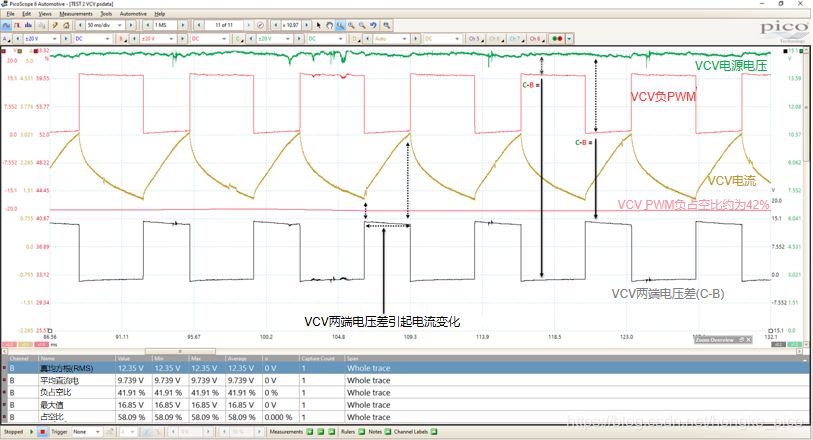Add measurement with green plus icon
This screenshot has height=440, width=813.
(310, 432)
